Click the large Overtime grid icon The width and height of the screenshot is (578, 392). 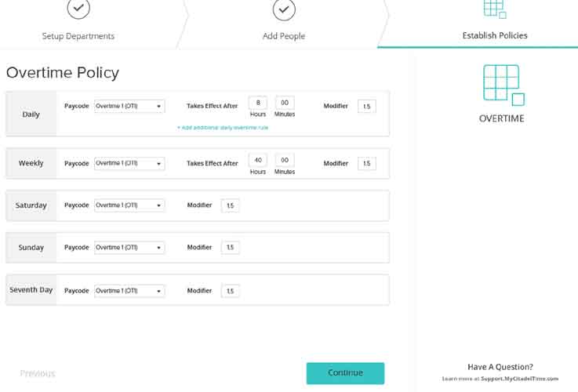click(x=502, y=84)
